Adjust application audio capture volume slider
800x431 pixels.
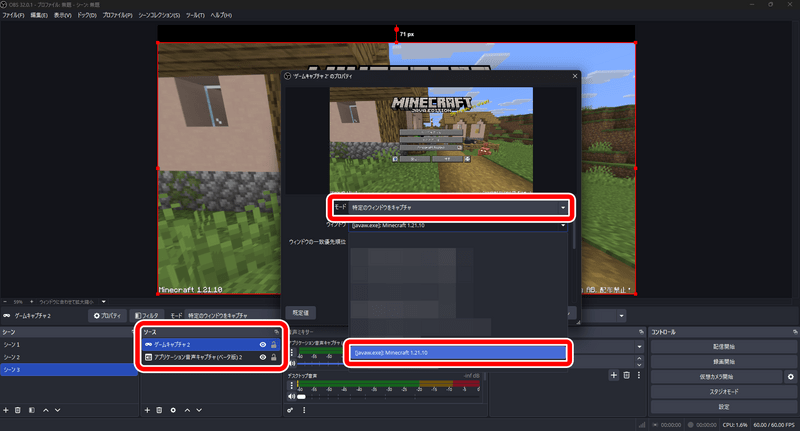point(322,364)
